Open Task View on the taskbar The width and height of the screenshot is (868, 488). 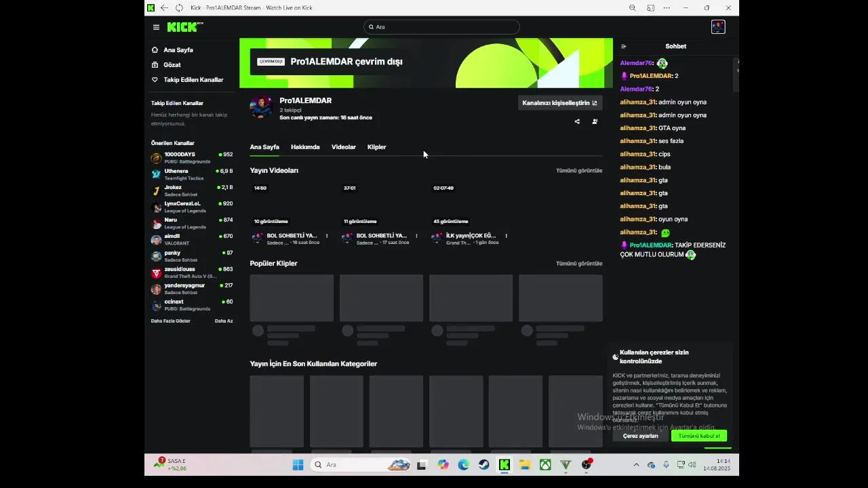click(x=421, y=465)
